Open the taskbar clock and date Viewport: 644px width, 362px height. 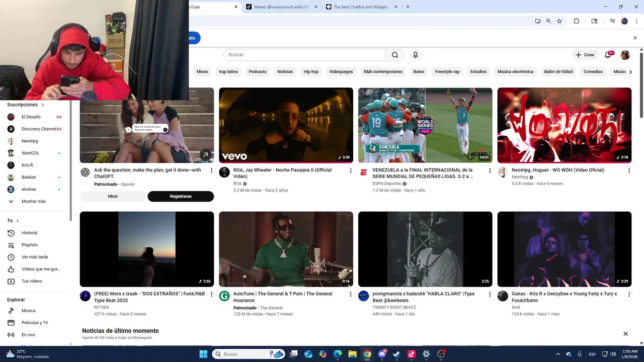(630, 354)
